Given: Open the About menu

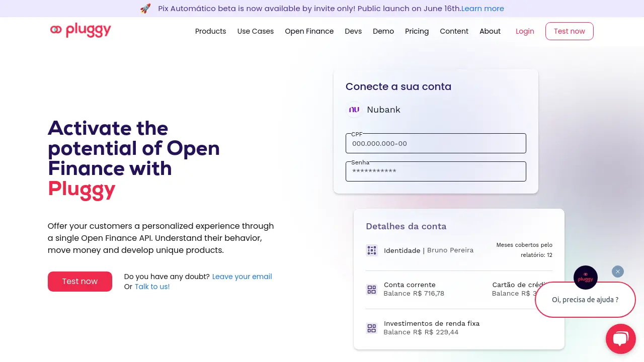Looking at the screenshot, I should pos(490,31).
